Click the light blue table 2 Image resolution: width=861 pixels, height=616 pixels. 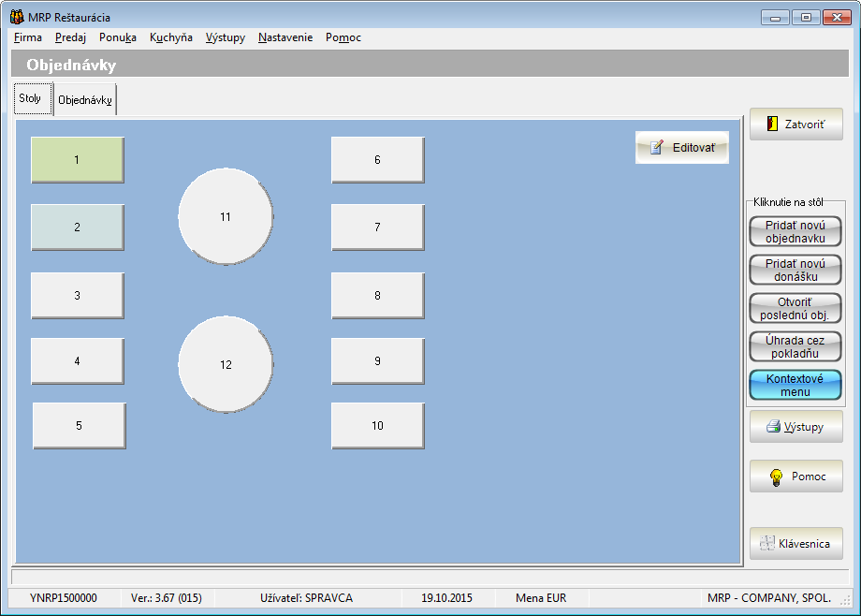[x=77, y=227]
